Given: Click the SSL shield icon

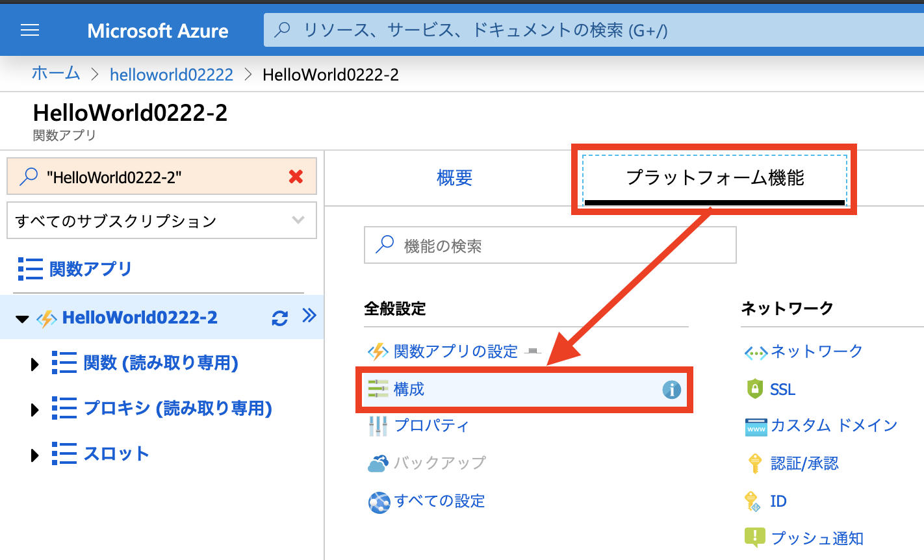Looking at the screenshot, I should 754,389.
